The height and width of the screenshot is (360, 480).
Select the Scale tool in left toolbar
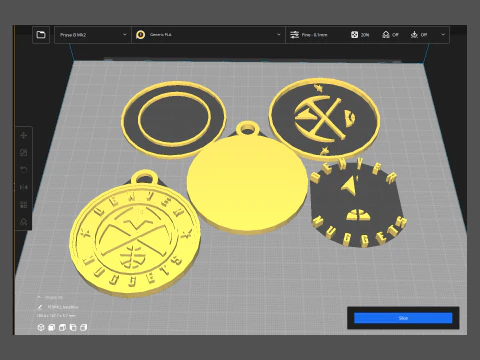coord(24,153)
